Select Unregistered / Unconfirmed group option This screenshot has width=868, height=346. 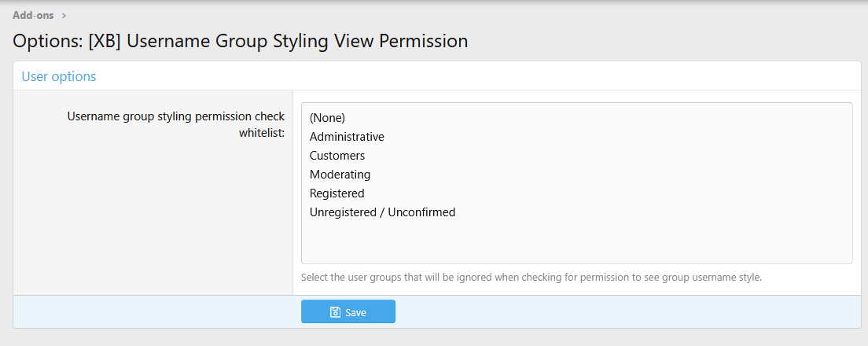(x=382, y=212)
